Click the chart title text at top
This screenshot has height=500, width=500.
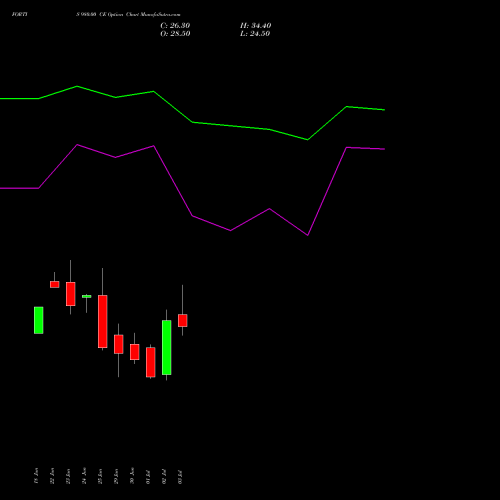[96, 15]
